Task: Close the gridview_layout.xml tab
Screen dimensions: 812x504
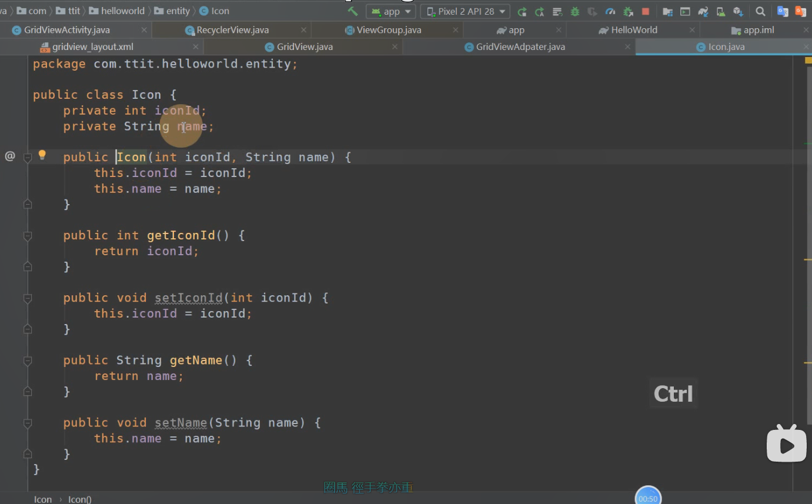Action: (196, 47)
